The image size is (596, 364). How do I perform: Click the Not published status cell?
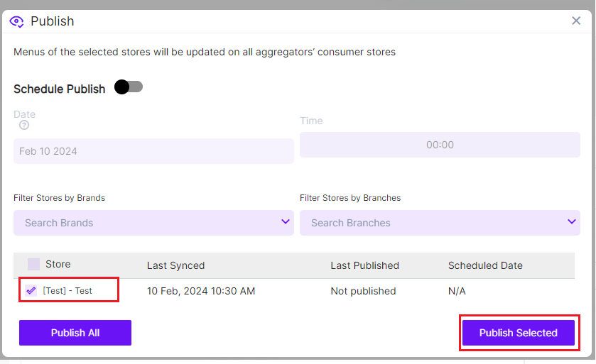point(363,291)
